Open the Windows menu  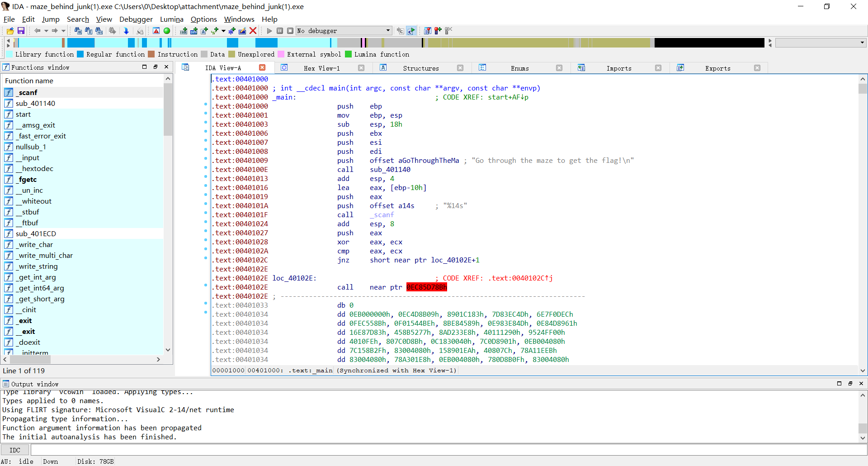[239, 19]
